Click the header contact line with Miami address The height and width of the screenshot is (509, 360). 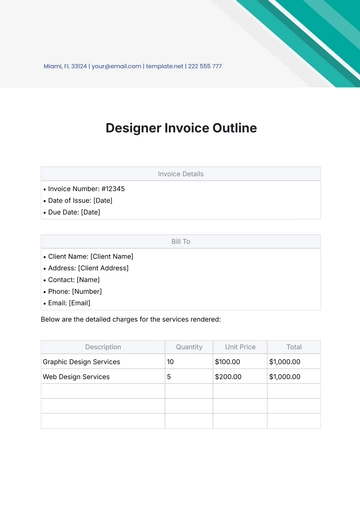132,66
